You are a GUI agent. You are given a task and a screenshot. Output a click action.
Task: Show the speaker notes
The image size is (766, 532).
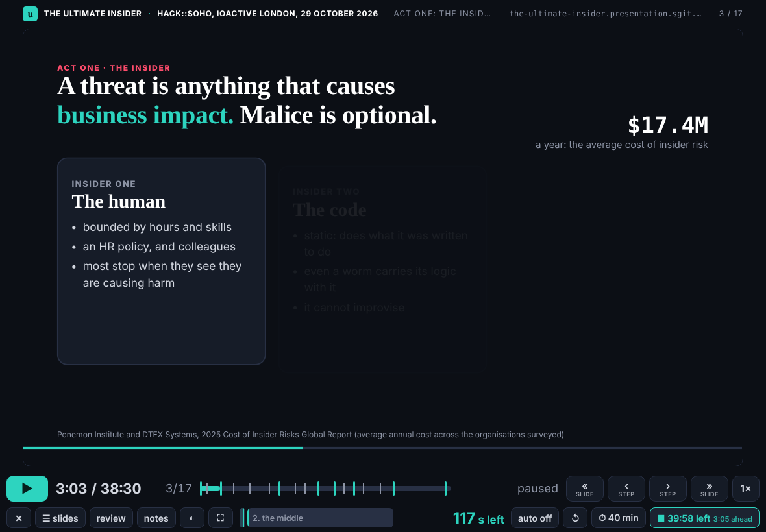pos(156,518)
